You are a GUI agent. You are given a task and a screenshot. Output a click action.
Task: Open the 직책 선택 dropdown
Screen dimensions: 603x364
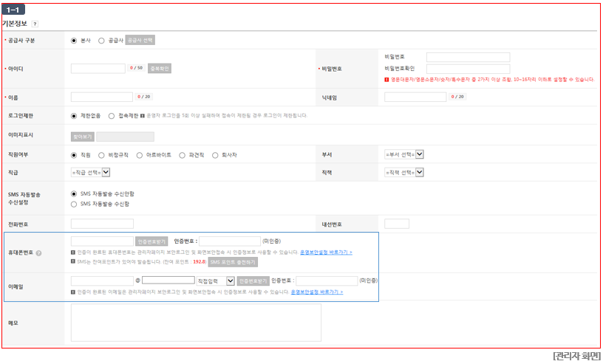coord(404,173)
